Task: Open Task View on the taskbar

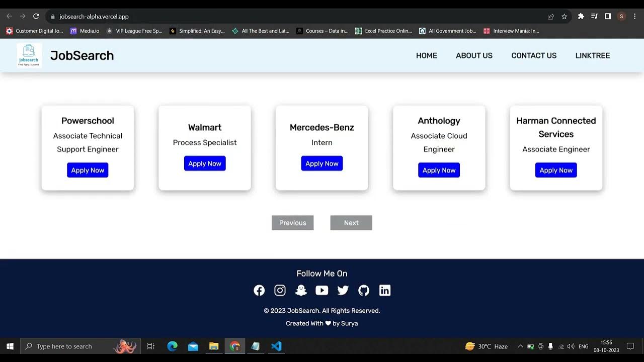Action: [150, 346]
